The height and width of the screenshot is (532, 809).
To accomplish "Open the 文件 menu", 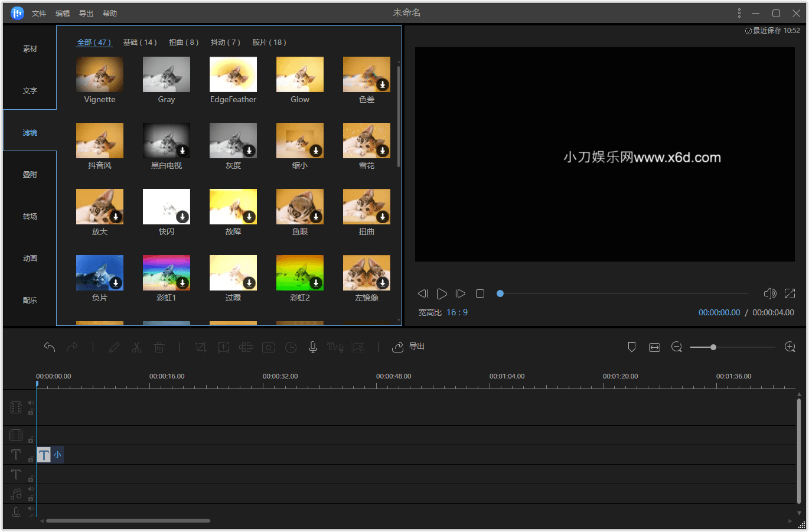I will click(x=39, y=13).
